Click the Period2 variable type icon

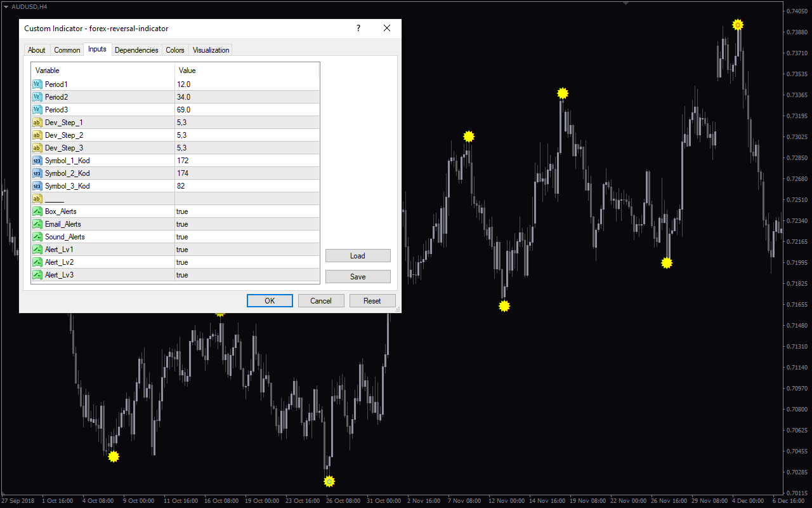[x=37, y=97]
